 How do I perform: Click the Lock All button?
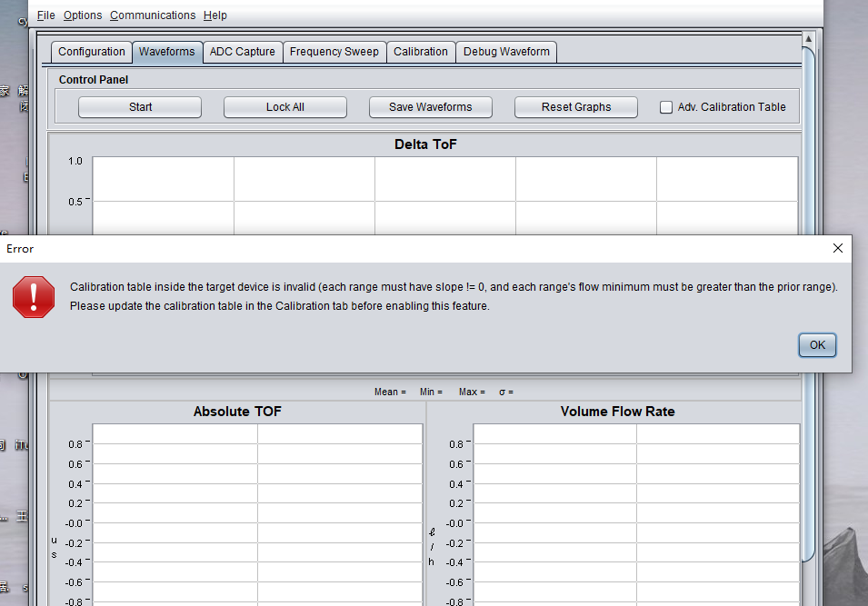click(285, 107)
